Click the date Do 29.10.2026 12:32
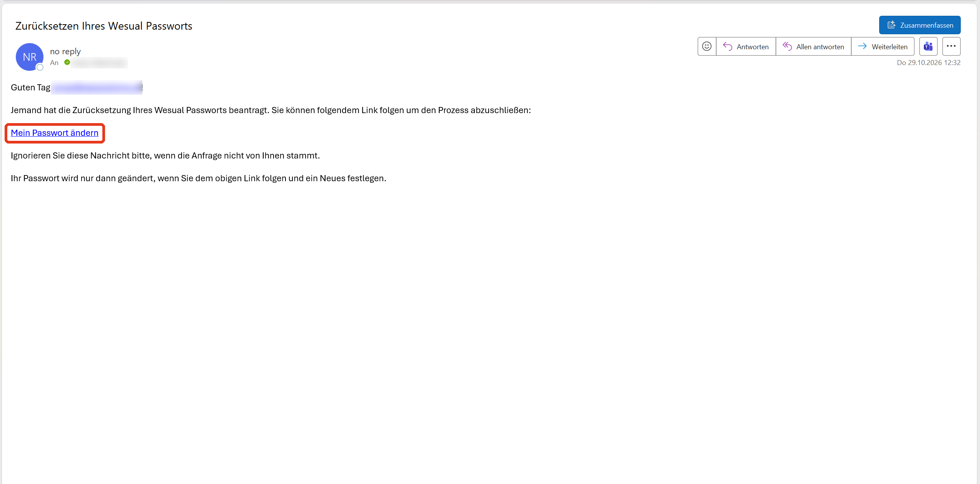Image resolution: width=980 pixels, height=484 pixels. point(928,62)
